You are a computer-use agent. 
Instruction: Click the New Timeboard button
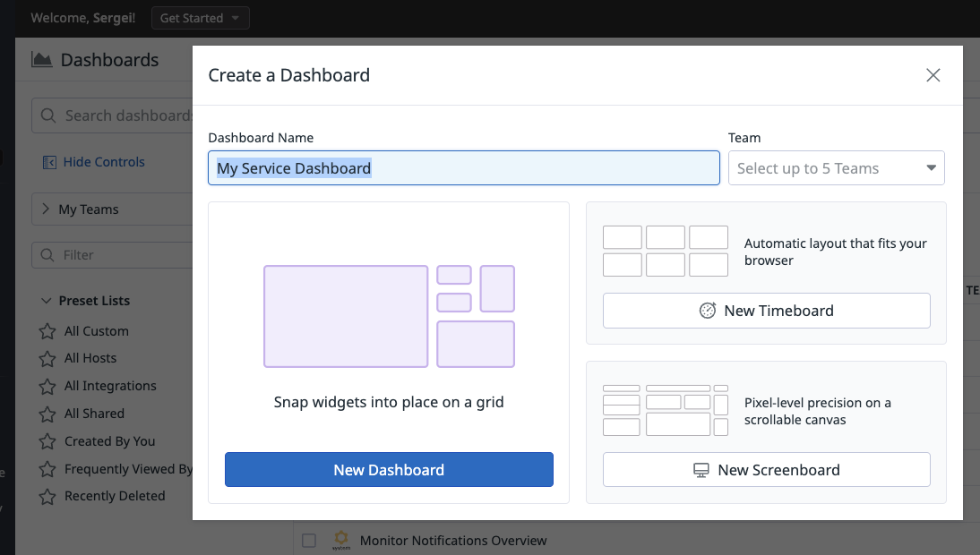pos(766,311)
